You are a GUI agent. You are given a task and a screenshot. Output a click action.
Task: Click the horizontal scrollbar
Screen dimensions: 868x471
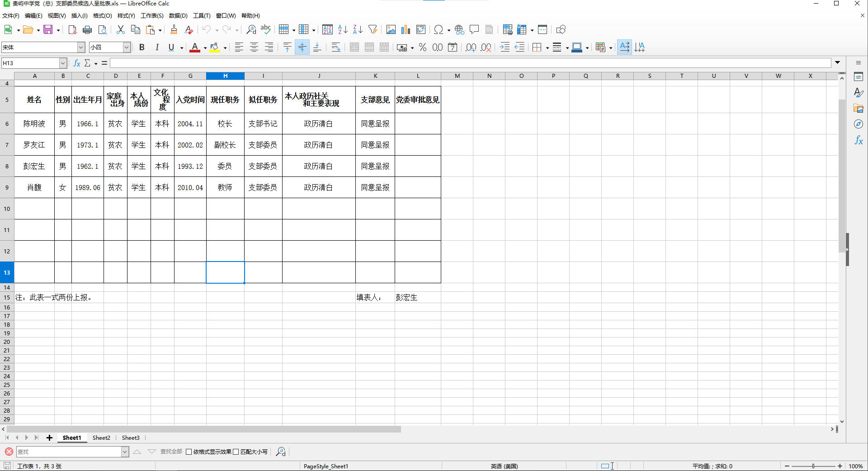(203, 429)
